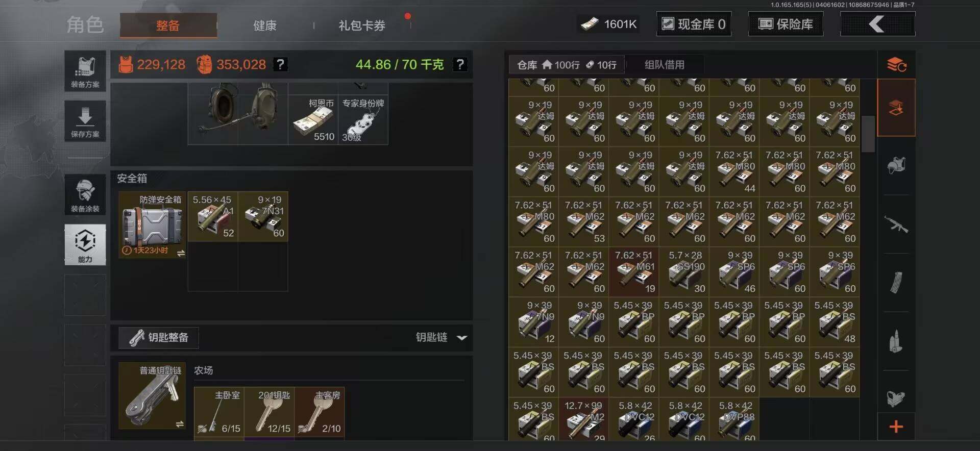Filter warehouse by rifle weapon icon
The image size is (980, 451).
[x=896, y=224]
